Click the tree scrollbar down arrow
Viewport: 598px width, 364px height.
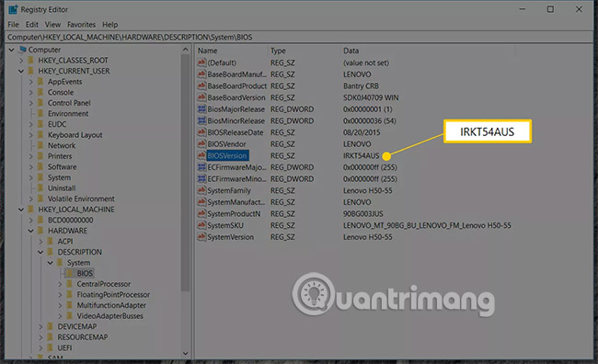pos(185,353)
